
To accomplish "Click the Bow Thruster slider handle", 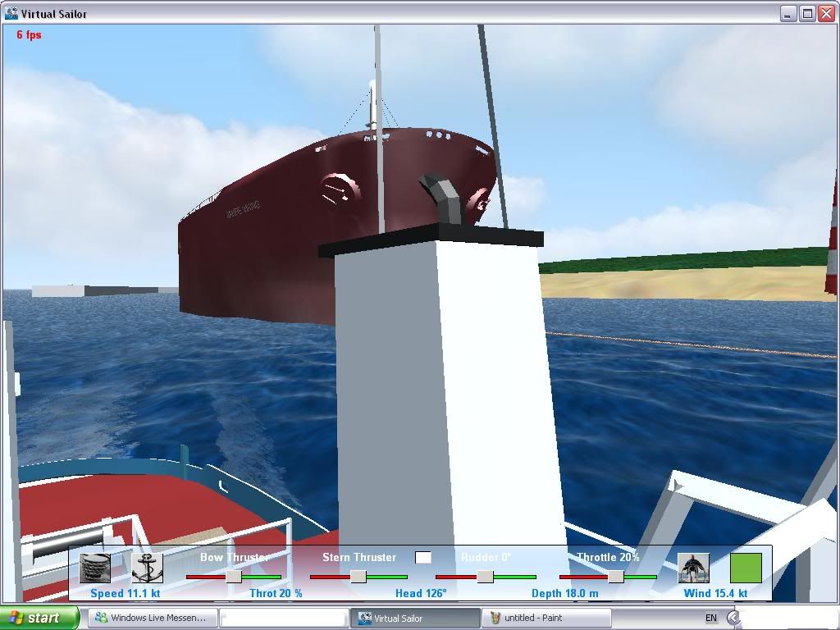I will [234, 577].
